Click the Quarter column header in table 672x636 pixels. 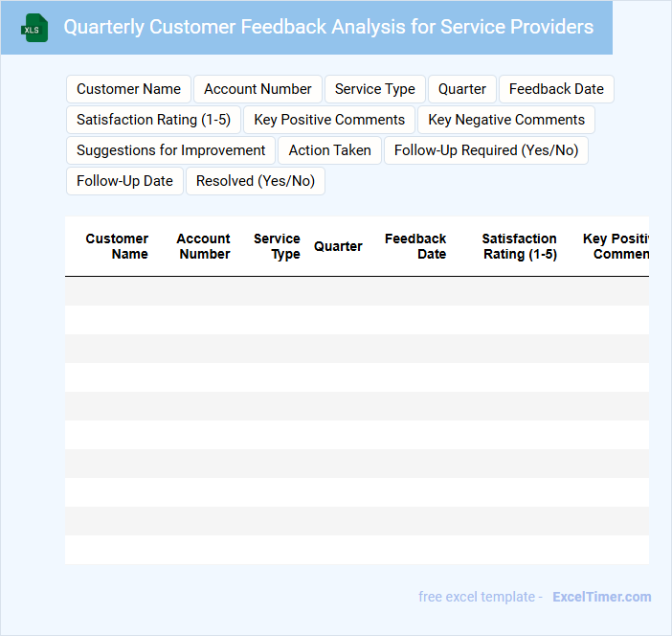point(338,246)
